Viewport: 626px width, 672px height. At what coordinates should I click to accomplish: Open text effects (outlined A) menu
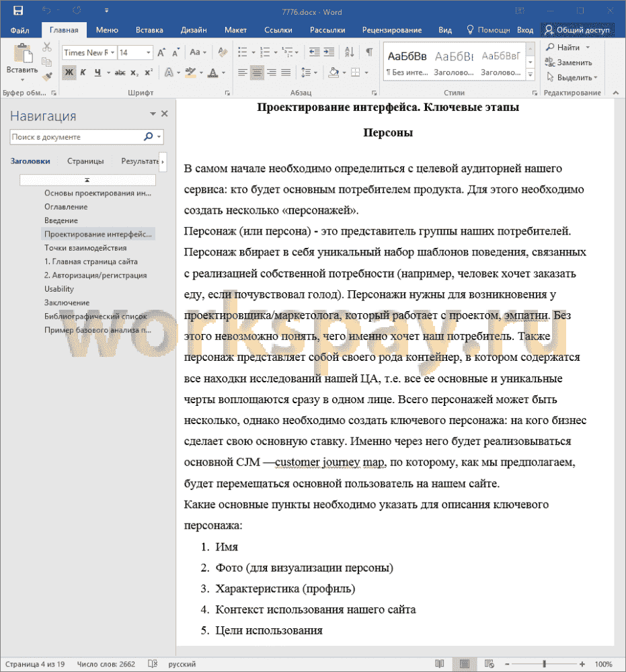pyautogui.click(x=169, y=73)
